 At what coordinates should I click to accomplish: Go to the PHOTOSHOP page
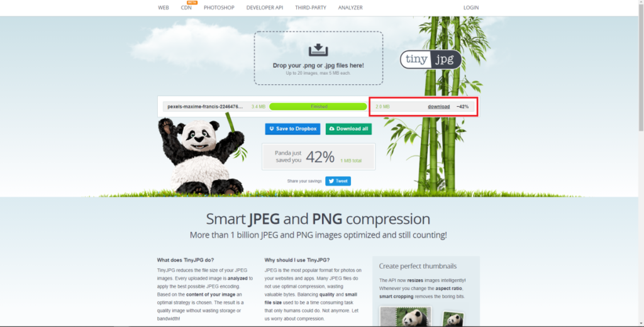click(219, 8)
